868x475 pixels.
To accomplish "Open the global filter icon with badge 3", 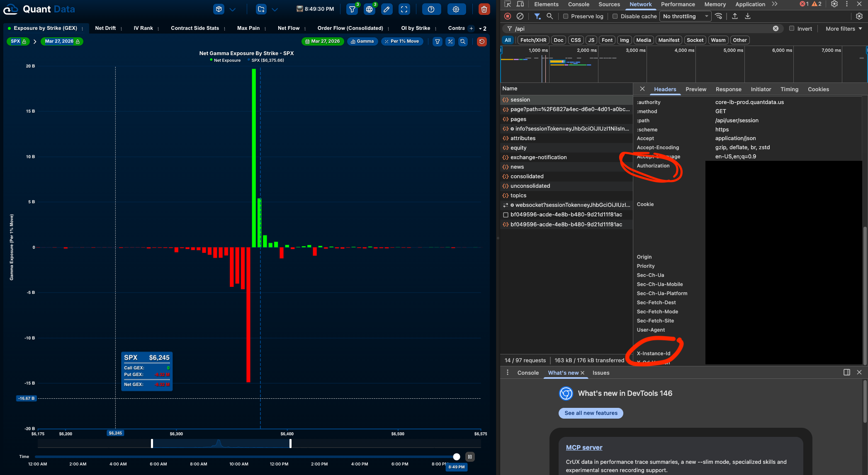I will pos(352,9).
